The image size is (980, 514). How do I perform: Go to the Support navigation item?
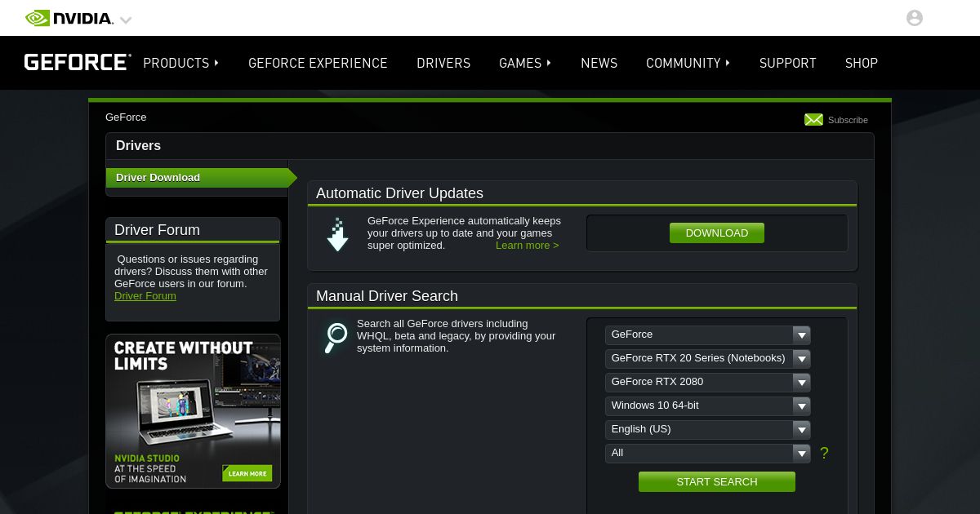coord(788,63)
